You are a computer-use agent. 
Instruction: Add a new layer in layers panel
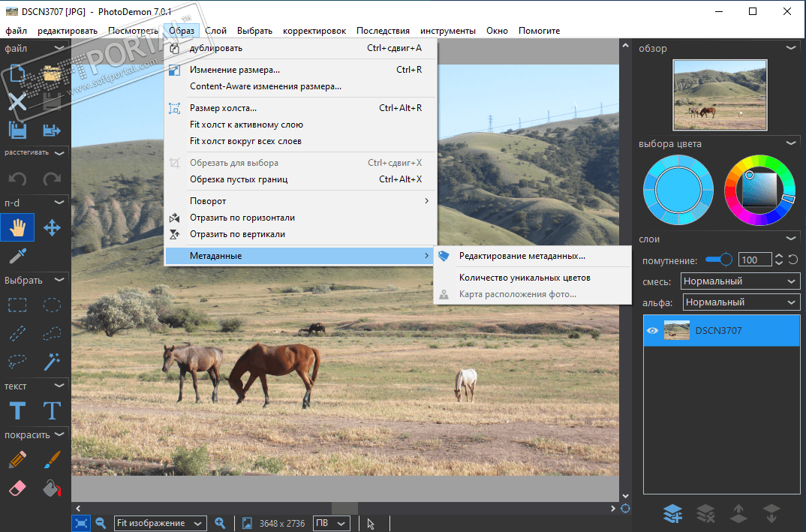click(673, 513)
